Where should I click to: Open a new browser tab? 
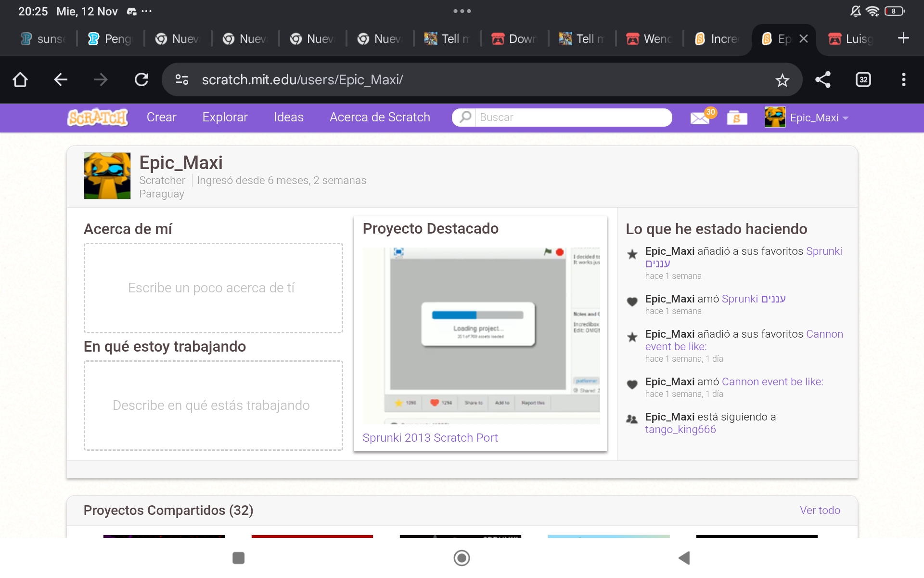(903, 39)
